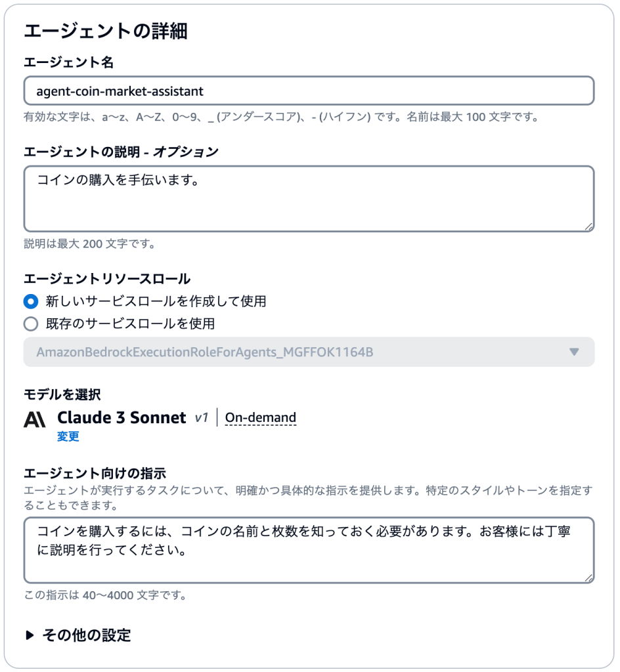This screenshot has width=620, height=672.
Task: Click the Claude 3 Sonnet model name
Action: click(122, 417)
